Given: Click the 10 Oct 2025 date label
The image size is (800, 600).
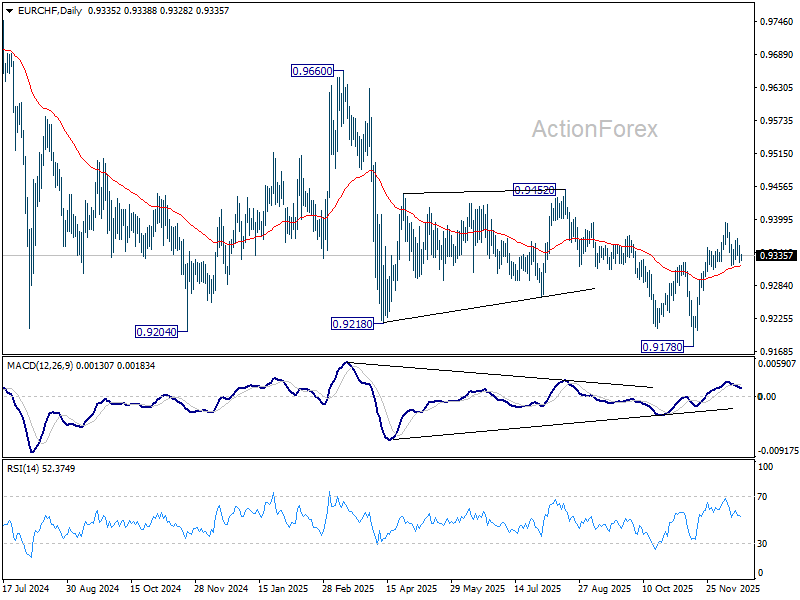Looking at the screenshot, I should (668, 589).
